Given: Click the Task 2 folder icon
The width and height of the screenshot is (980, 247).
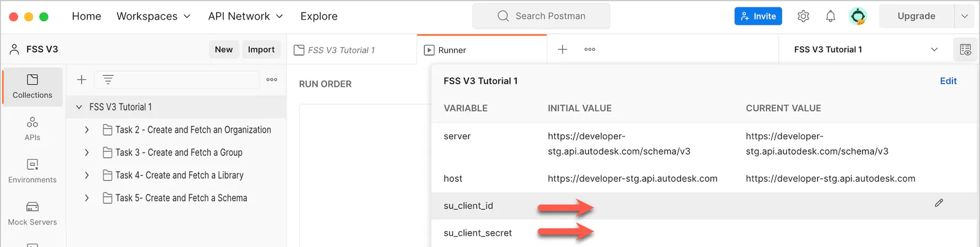Looking at the screenshot, I should [x=107, y=130].
